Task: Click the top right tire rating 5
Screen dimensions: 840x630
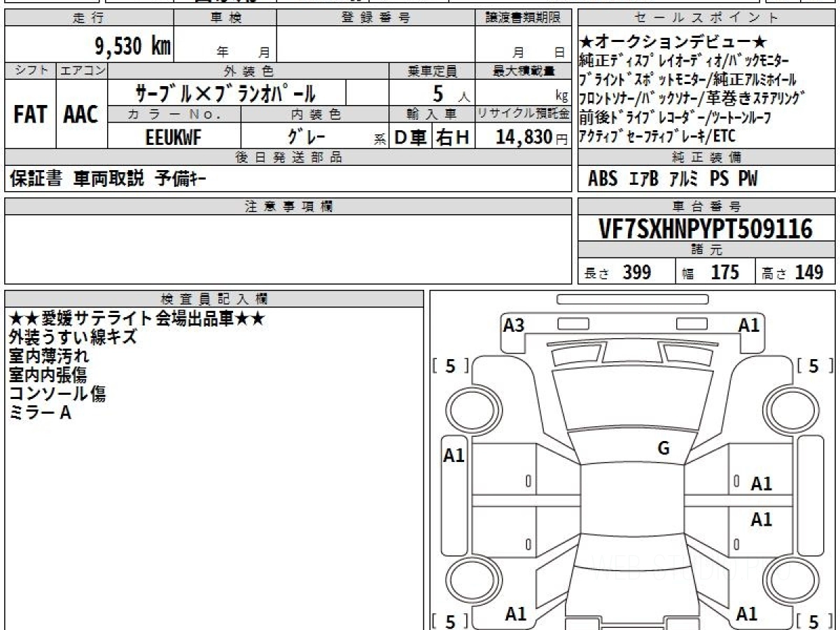Action: point(813,365)
